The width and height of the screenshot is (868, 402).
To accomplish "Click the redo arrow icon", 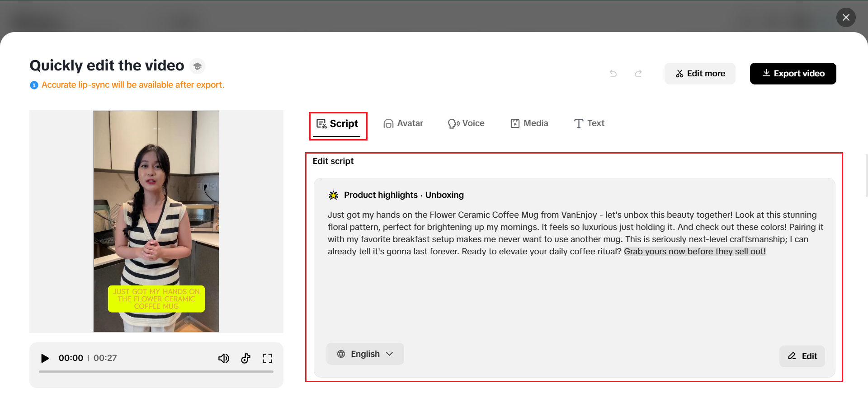I will (x=638, y=74).
